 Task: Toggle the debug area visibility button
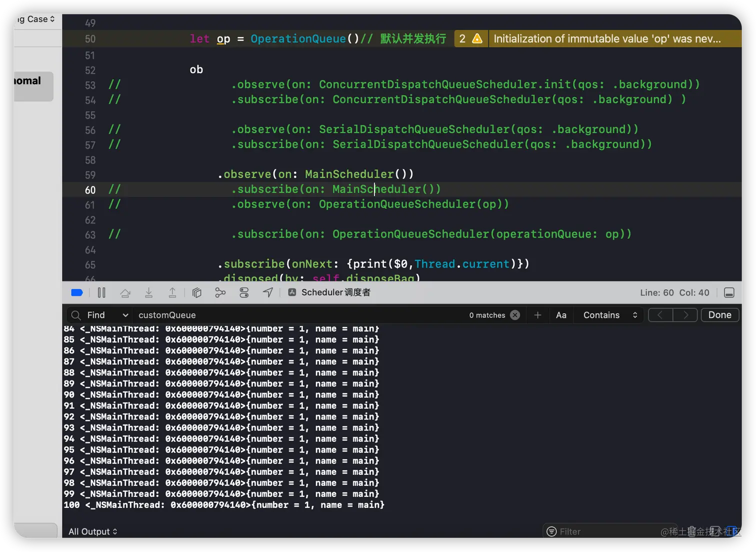pyautogui.click(x=729, y=292)
